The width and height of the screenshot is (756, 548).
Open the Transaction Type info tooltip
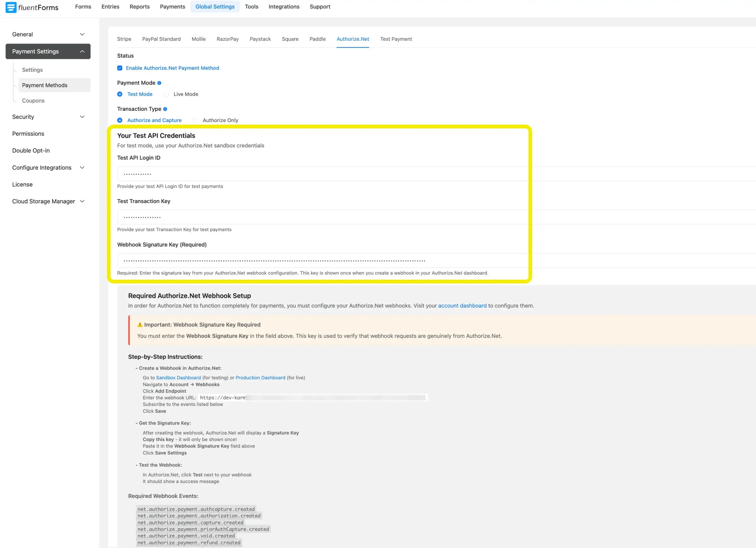[x=166, y=109]
